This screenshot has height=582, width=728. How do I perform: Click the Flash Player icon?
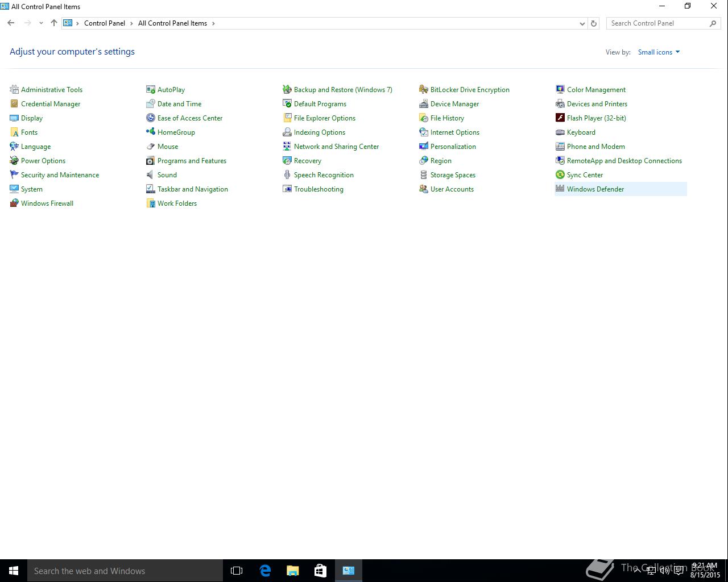tap(560, 118)
